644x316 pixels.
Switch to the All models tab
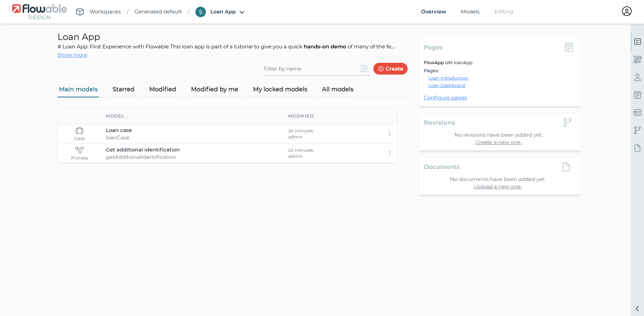pyautogui.click(x=337, y=89)
